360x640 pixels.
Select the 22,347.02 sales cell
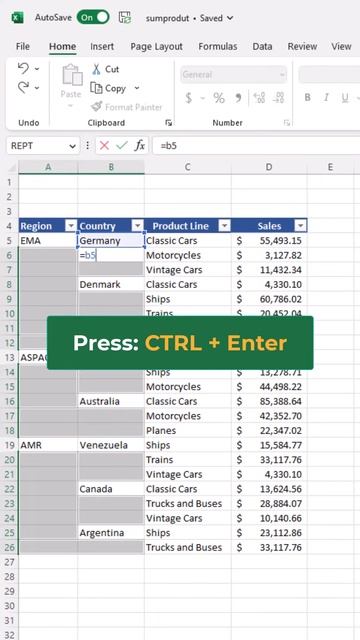click(269, 431)
